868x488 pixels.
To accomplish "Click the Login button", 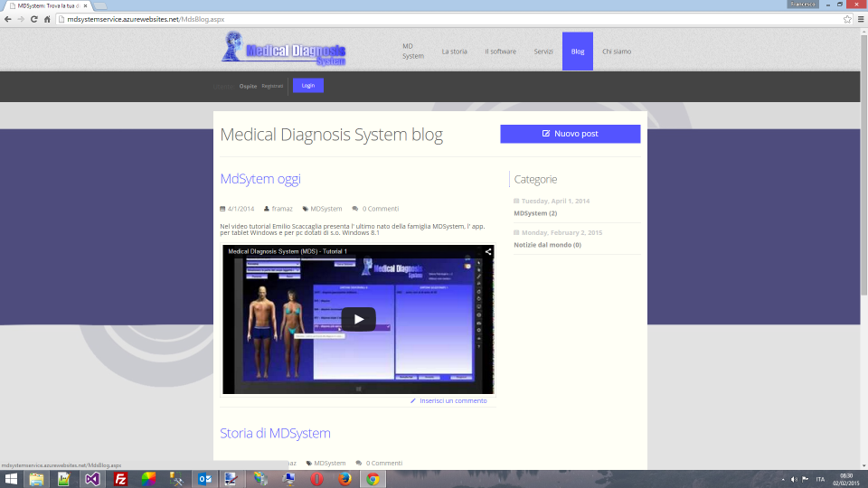I will 307,86.
